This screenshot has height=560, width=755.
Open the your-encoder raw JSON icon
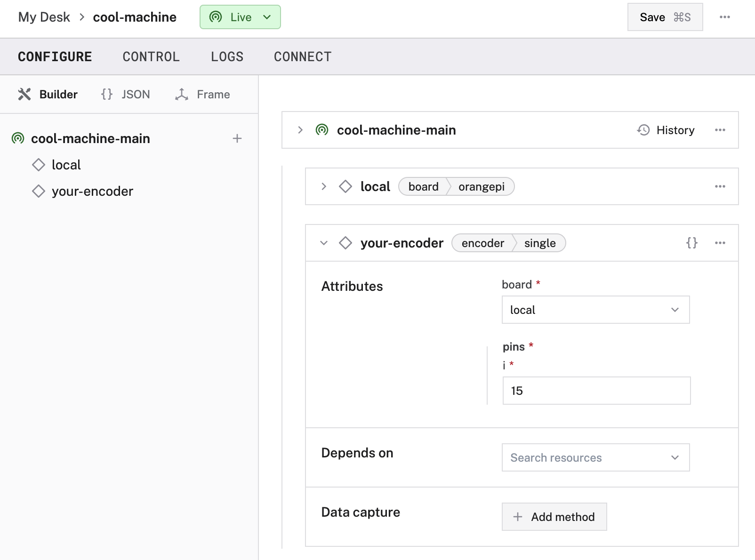click(x=691, y=243)
